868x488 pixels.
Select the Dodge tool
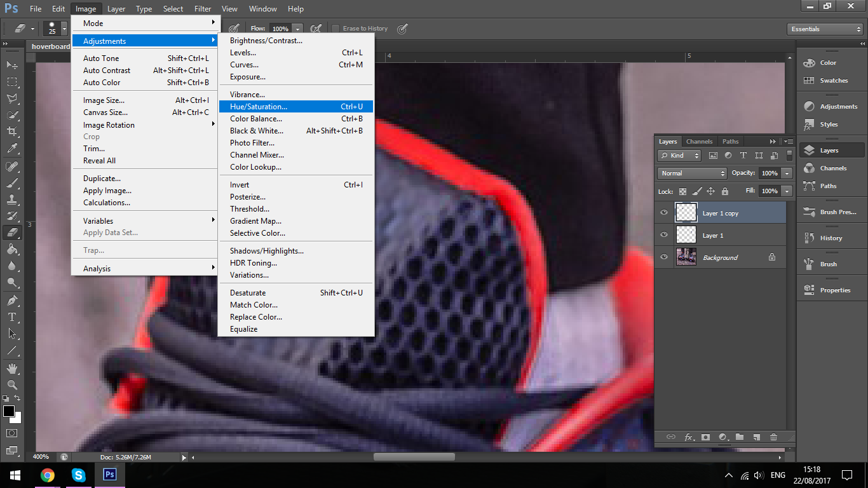tap(12, 282)
